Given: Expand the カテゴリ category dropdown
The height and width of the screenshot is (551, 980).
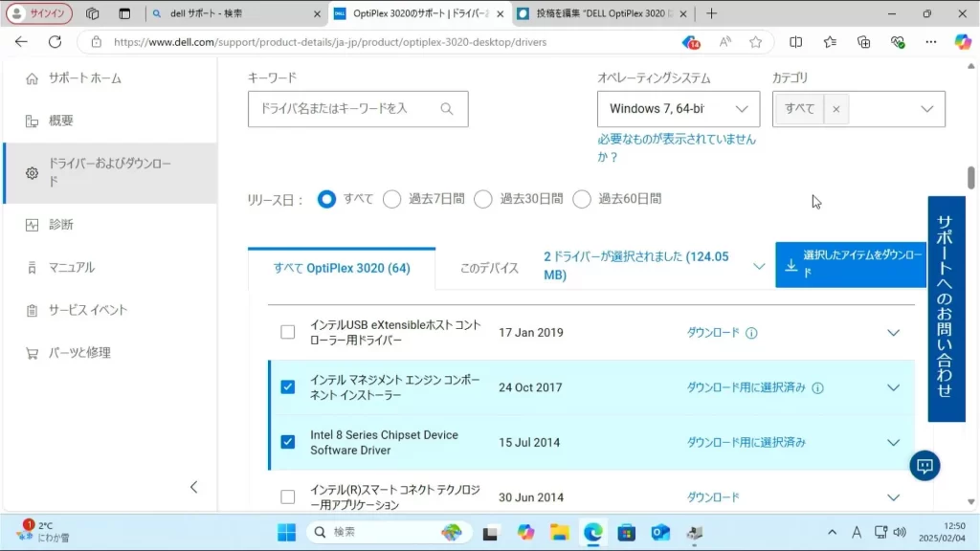Looking at the screenshot, I should point(925,109).
